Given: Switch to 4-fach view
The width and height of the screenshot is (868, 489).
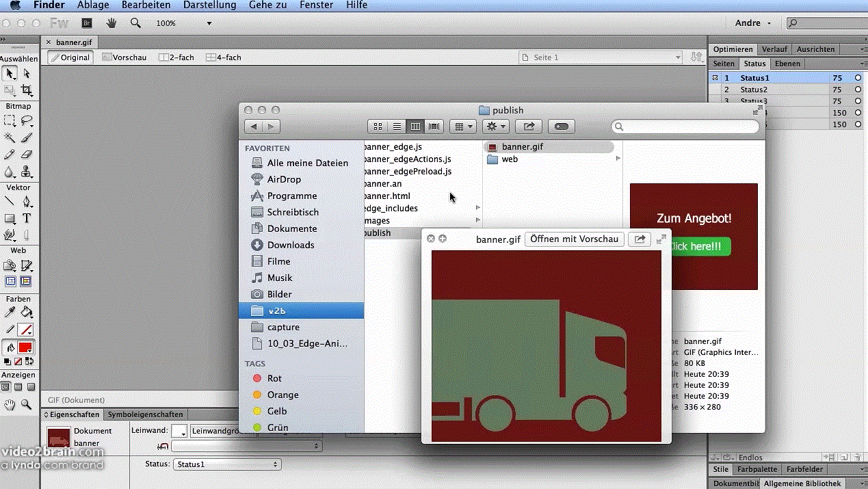Looking at the screenshot, I should coord(224,57).
